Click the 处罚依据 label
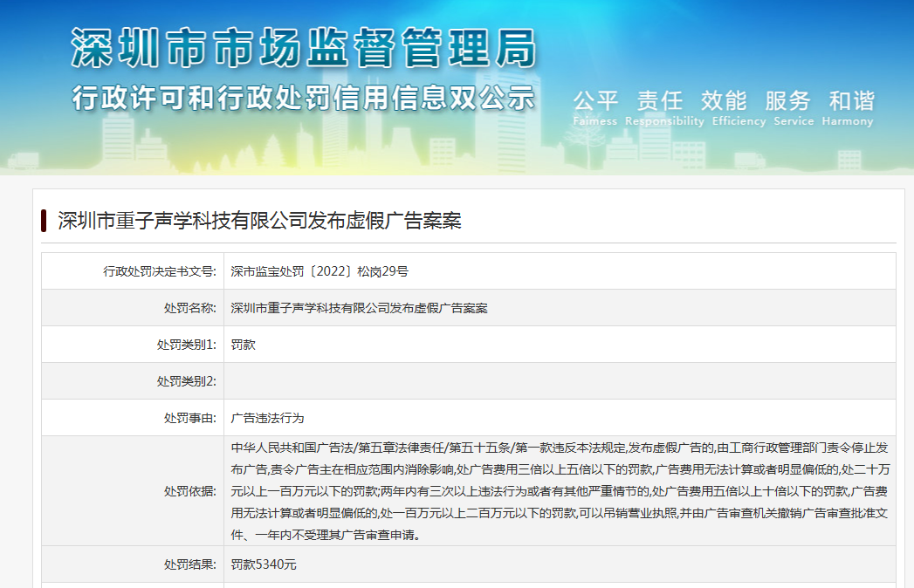This screenshot has width=914, height=588. (x=190, y=492)
